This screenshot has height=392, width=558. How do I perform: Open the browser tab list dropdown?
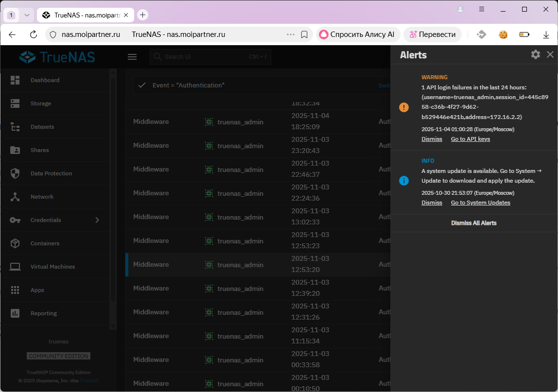[27, 15]
